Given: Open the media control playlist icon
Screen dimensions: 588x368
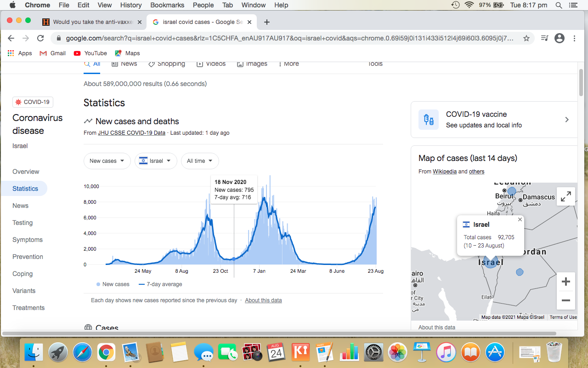Looking at the screenshot, I should pyautogui.click(x=544, y=39).
